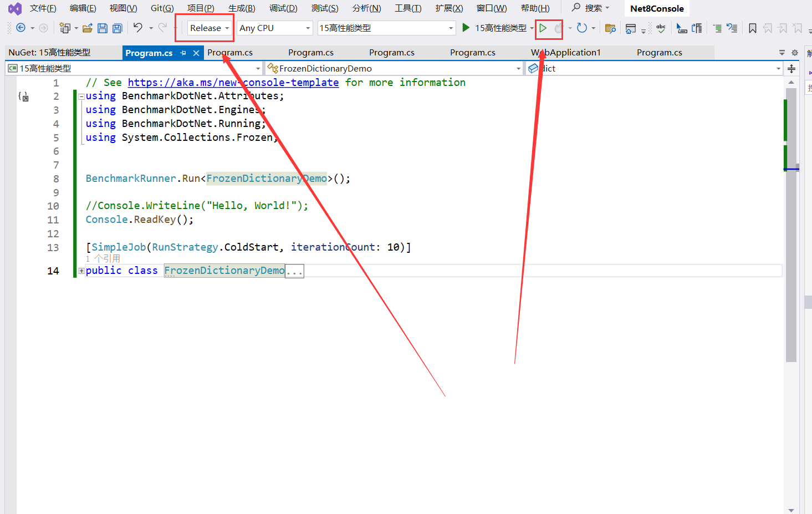The width and height of the screenshot is (812, 514).
Task: Undo the last action via toolbar icon
Action: click(138, 27)
